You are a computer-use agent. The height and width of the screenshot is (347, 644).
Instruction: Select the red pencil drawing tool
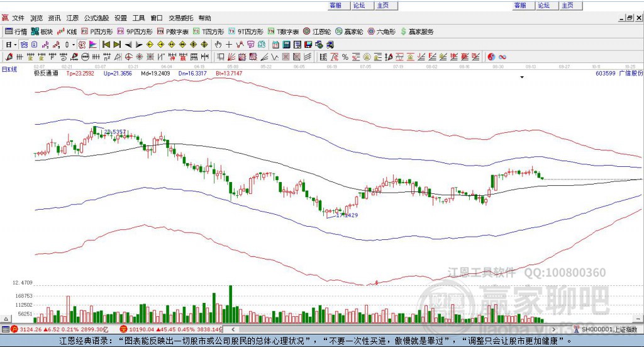point(9,57)
